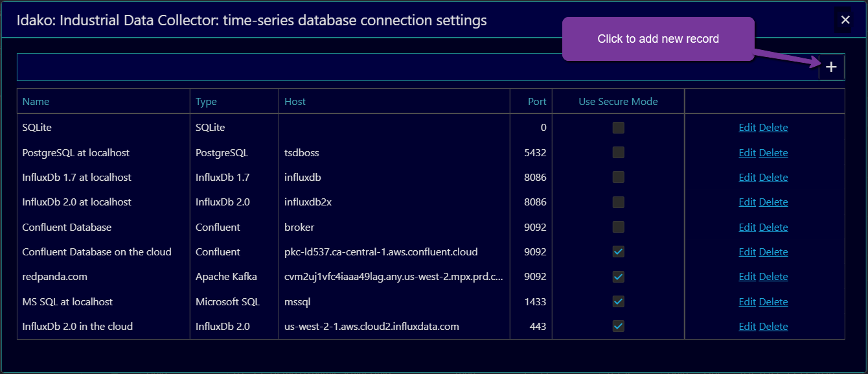
Task: Check Secure Mode for Confluent Database row
Action: click(619, 227)
